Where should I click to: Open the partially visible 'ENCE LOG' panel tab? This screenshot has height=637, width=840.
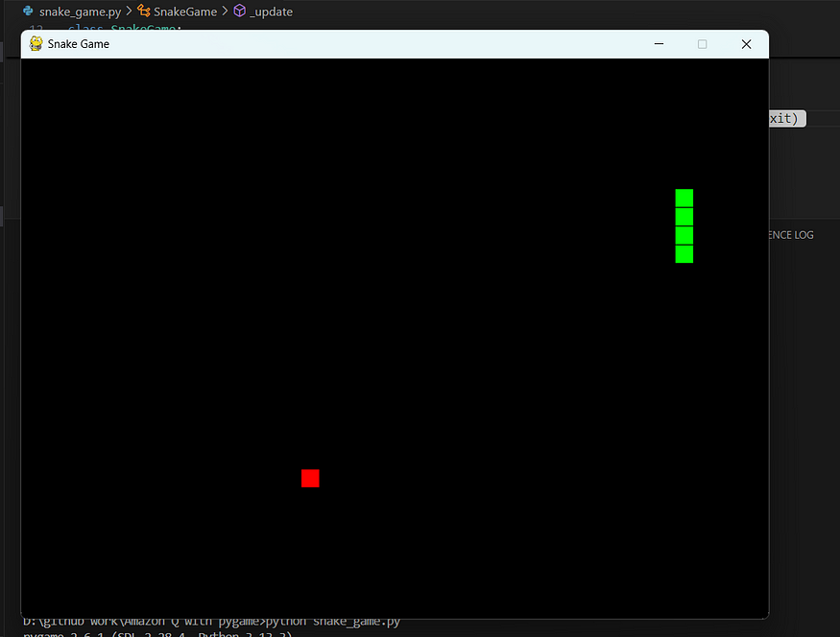pos(791,235)
